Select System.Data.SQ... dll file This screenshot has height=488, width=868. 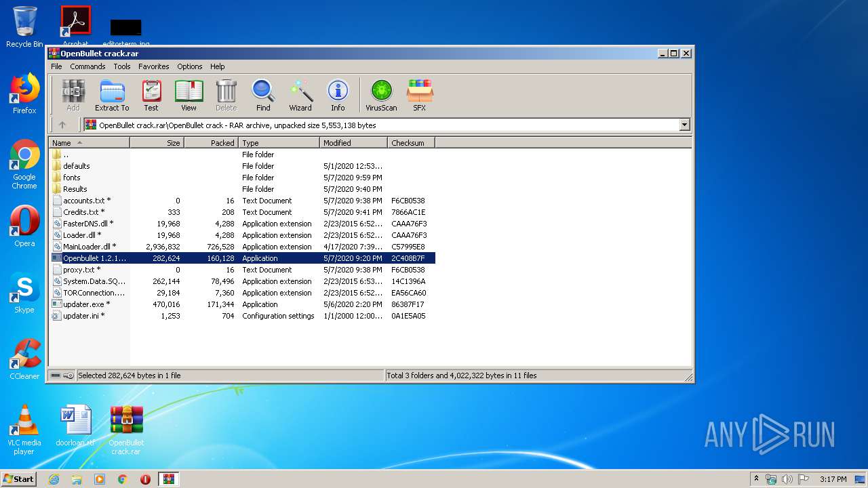[242, 281]
